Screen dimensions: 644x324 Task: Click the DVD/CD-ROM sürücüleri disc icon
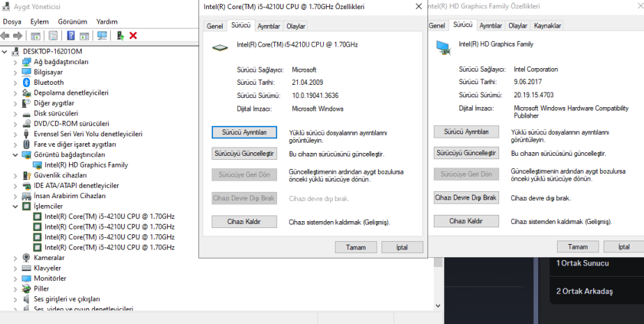point(26,124)
